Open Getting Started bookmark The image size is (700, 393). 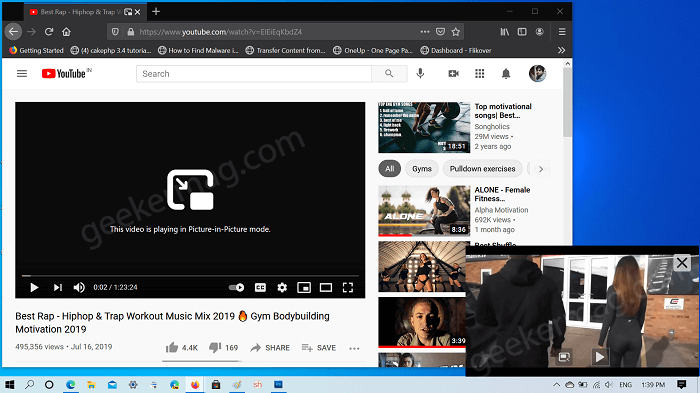point(37,50)
